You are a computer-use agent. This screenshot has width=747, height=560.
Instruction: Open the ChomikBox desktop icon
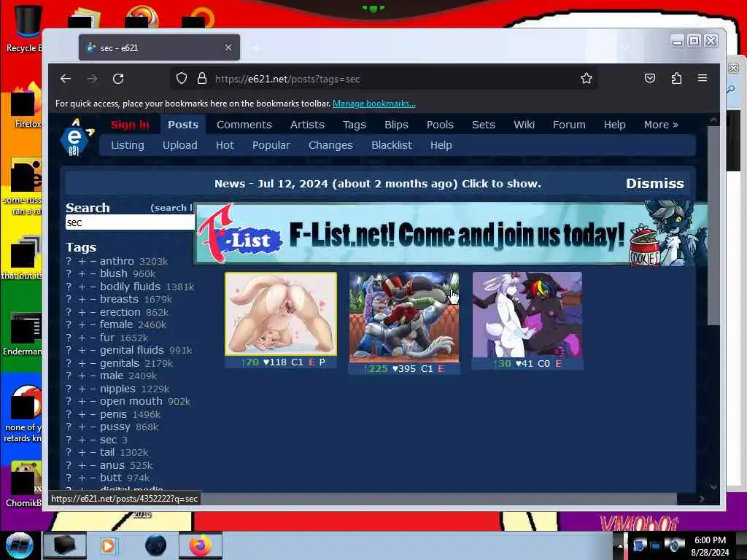coord(24,484)
